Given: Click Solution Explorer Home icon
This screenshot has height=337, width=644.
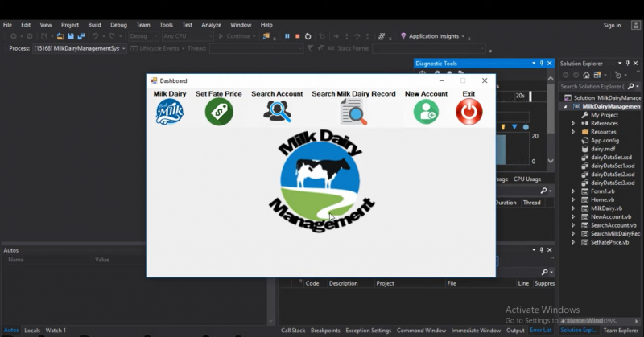Looking at the screenshot, I should tap(587, 75).
